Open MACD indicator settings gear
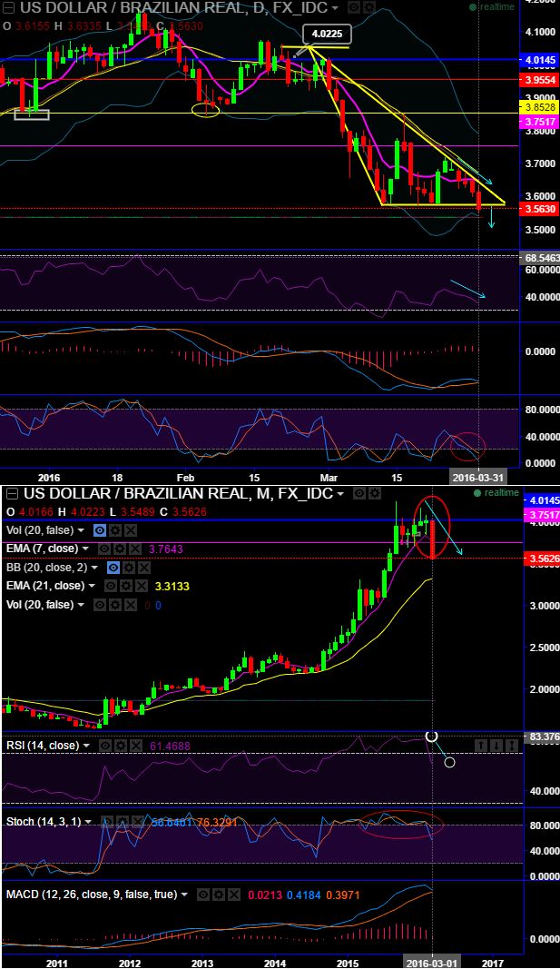The image size is (560, 969). click(x=218, y=894)
